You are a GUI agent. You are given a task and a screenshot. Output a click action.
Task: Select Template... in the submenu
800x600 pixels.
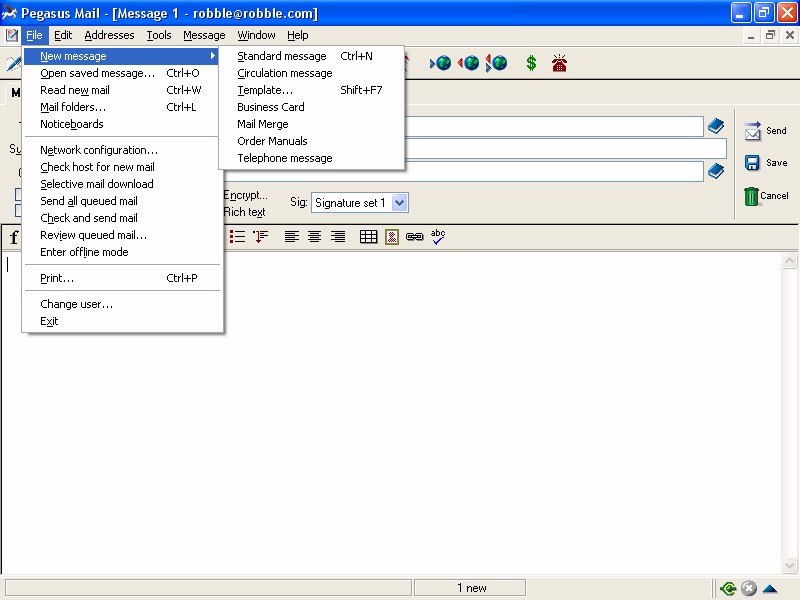pos(311,90)
